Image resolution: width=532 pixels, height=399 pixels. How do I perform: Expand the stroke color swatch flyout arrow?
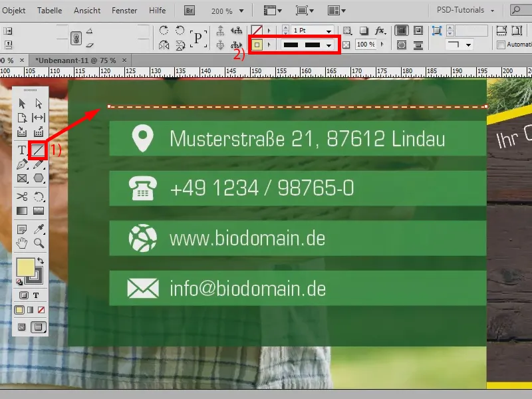(269, 45)
